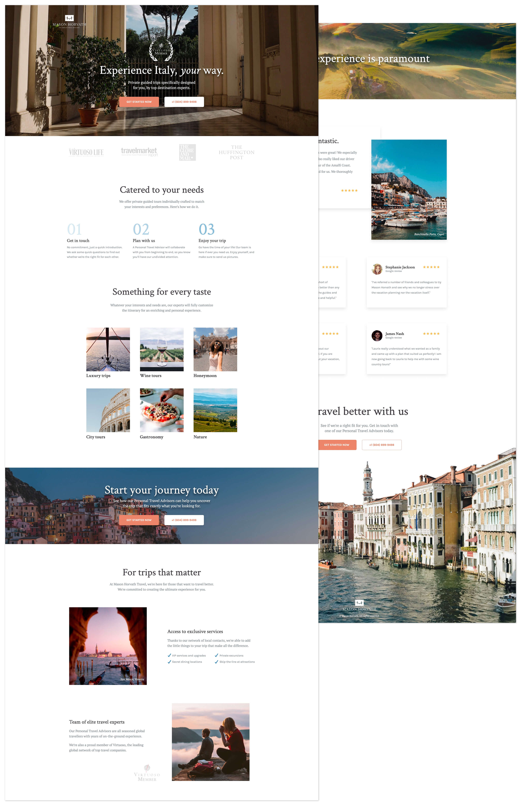The width and height of the screenshot is (522, 812).
Task: Click the Virtuoso Life press logo
Action: [86, 152]
